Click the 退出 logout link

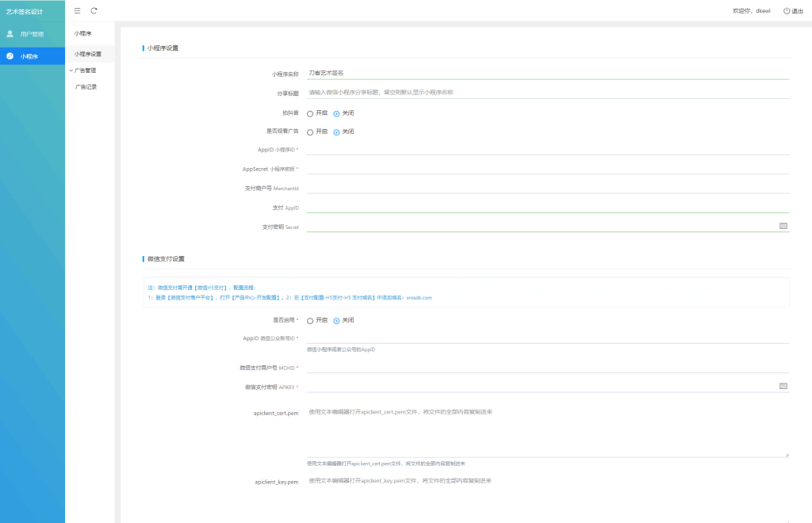point(797,11)
